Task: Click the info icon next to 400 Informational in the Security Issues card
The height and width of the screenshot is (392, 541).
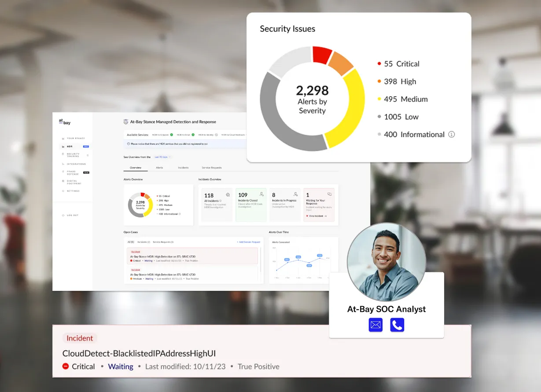Action: tap(451, 135)
